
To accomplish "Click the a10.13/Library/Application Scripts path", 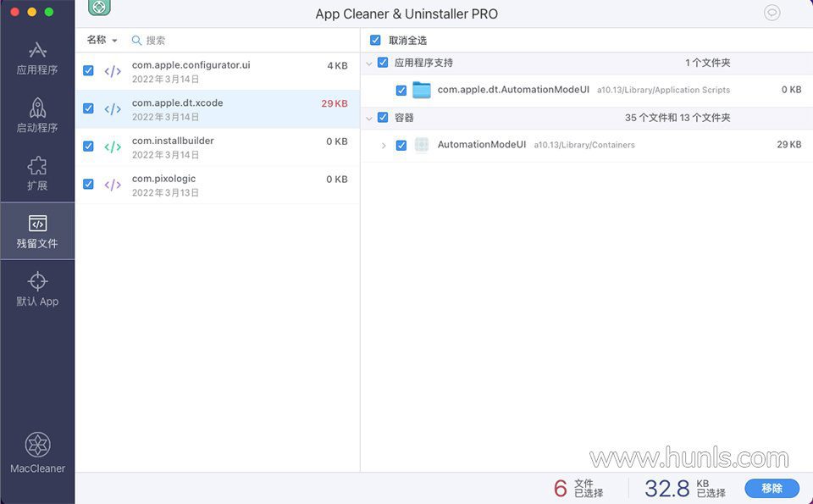I will click(x=663, y=91).
